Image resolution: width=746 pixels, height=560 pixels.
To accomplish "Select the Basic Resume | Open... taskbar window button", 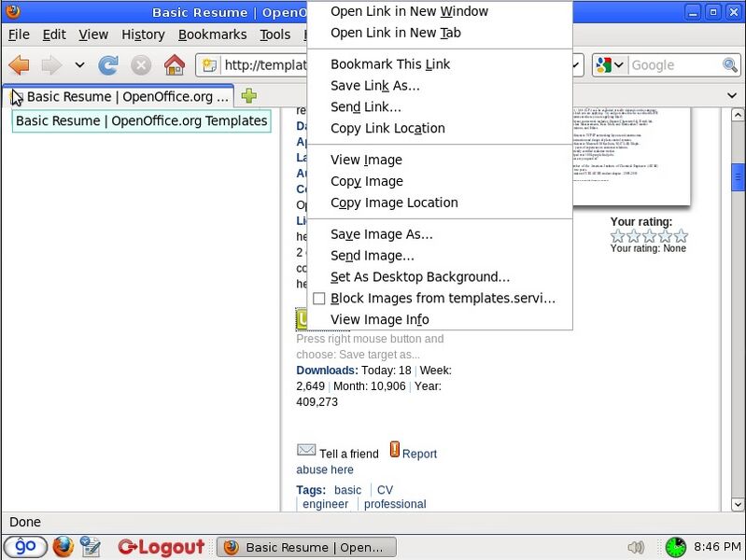I will [306, 547].
